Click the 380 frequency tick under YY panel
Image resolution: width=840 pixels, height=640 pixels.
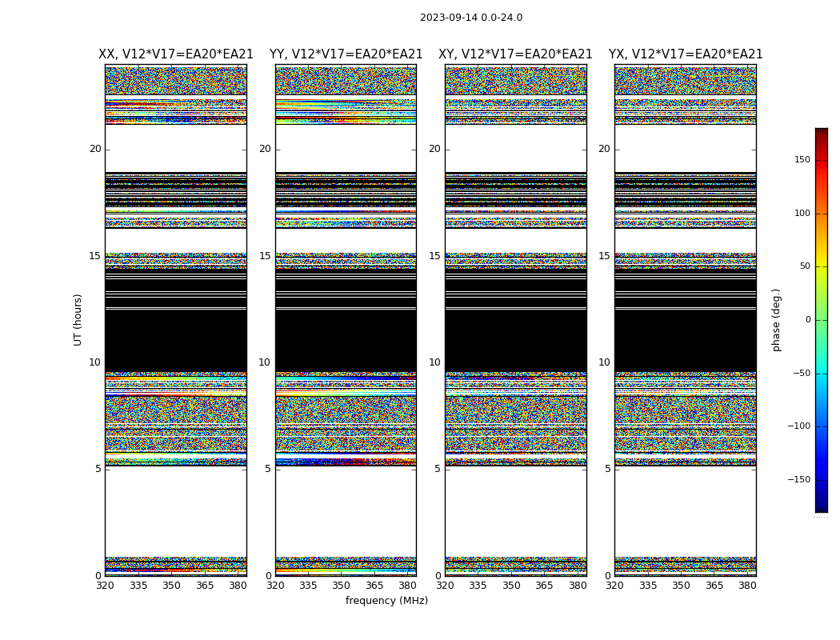[408, 586]
